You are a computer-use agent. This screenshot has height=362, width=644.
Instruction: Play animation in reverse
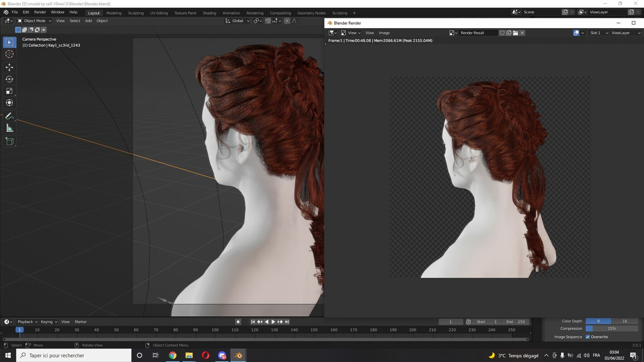[267, 322]
